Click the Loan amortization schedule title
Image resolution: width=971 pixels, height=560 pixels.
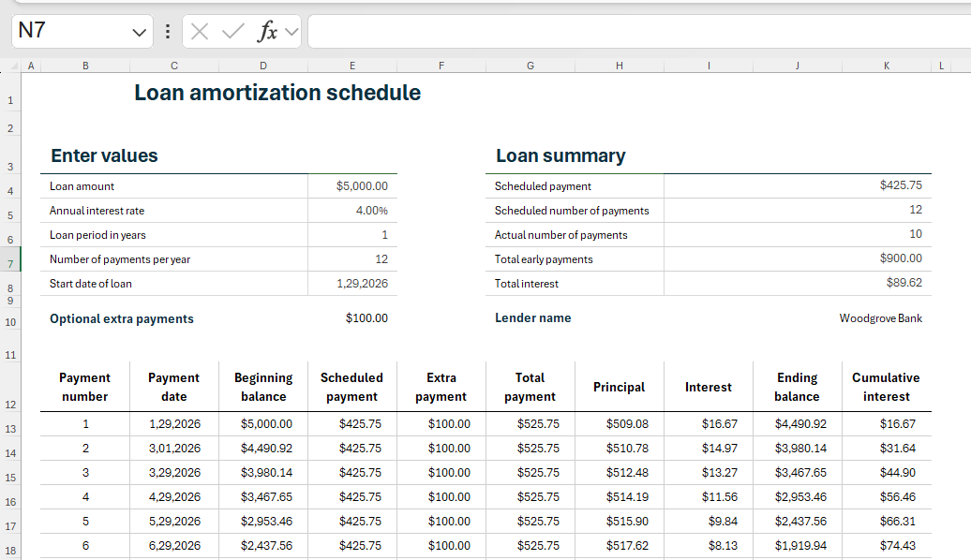click(x=277, y=93)
